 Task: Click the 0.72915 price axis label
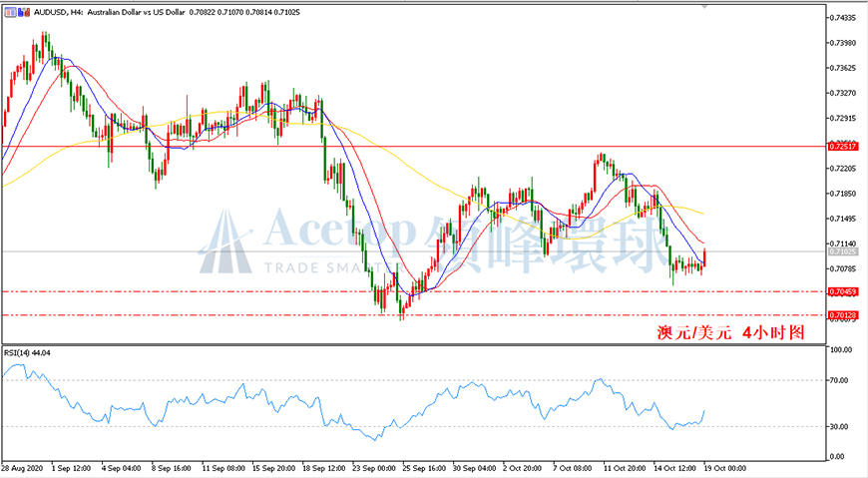coord(842,118)
